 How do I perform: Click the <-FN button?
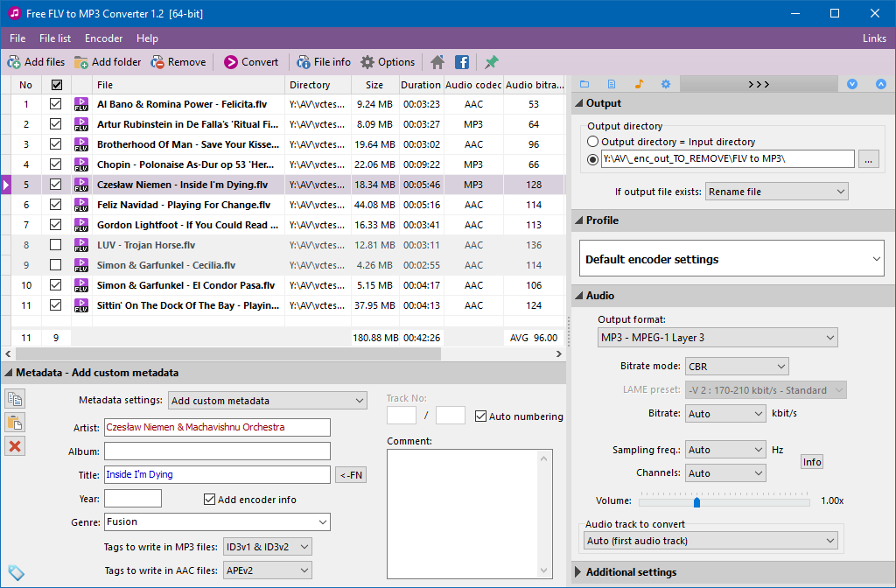point(350,475)
